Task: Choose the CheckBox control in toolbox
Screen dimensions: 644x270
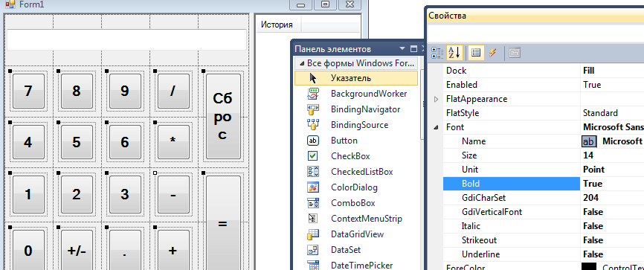Action: pos(356,156)
